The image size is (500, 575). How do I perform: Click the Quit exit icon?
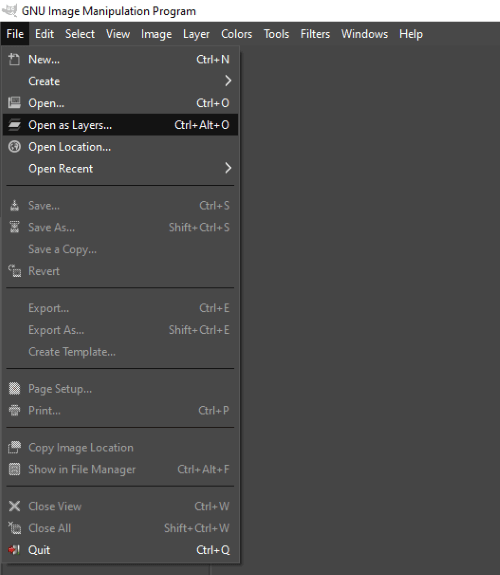point(14,550)
